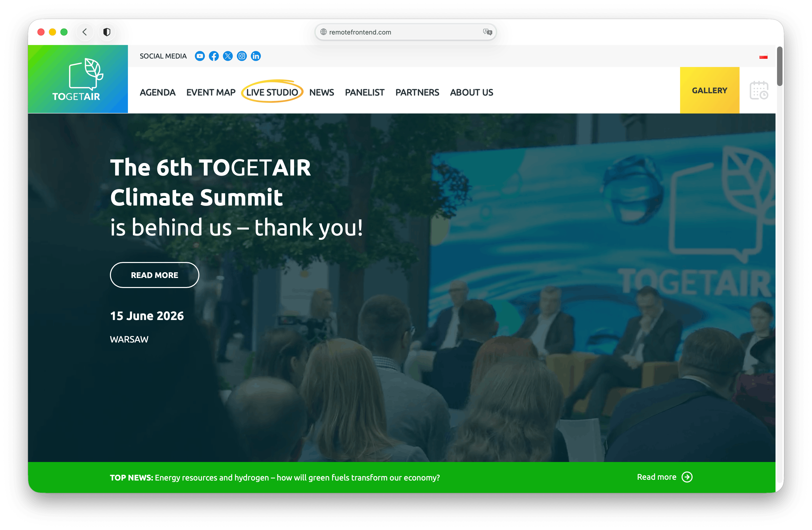
Task: Open the YouTube social media icon
Action: 200,56
